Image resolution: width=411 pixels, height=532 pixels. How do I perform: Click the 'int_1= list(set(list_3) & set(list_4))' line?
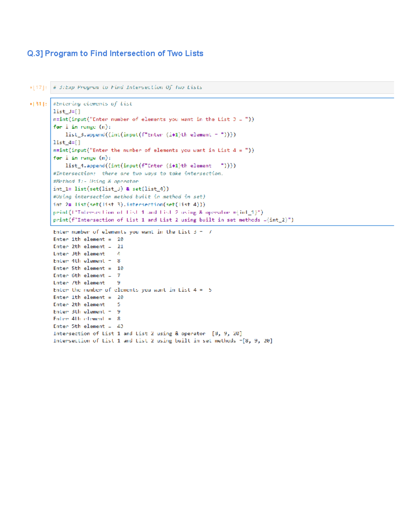click(111, 189)
